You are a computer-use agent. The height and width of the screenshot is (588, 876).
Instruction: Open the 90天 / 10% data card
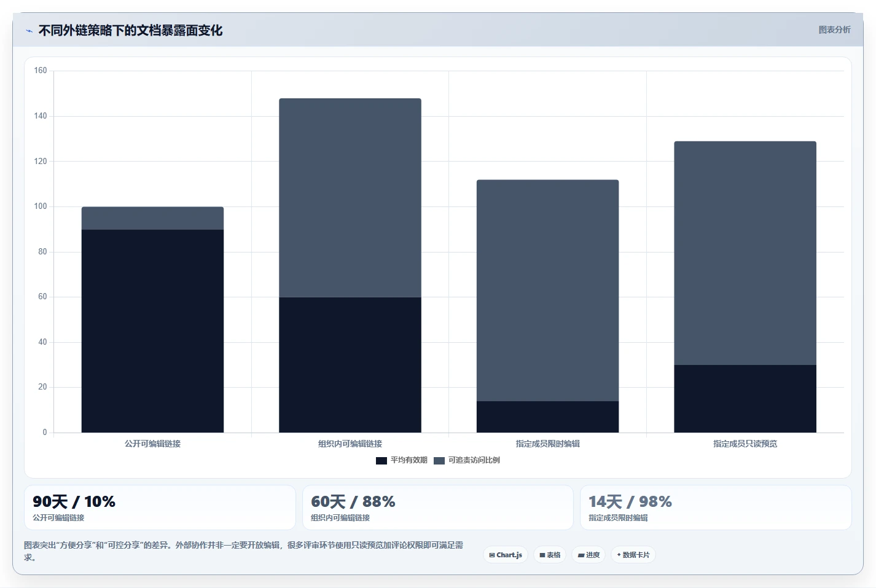[x=160, y=508]
